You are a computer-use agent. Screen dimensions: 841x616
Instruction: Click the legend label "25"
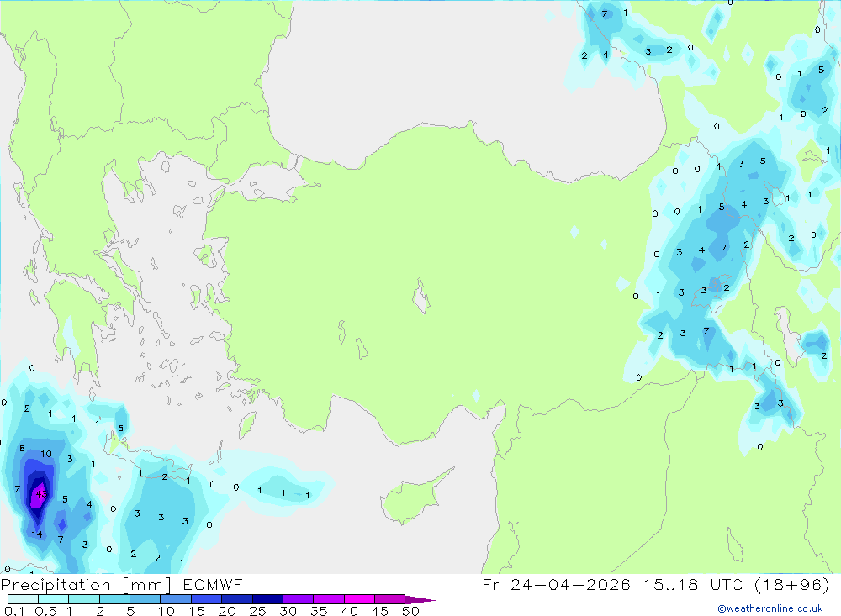pyautogui.click(x=257, y=611)
